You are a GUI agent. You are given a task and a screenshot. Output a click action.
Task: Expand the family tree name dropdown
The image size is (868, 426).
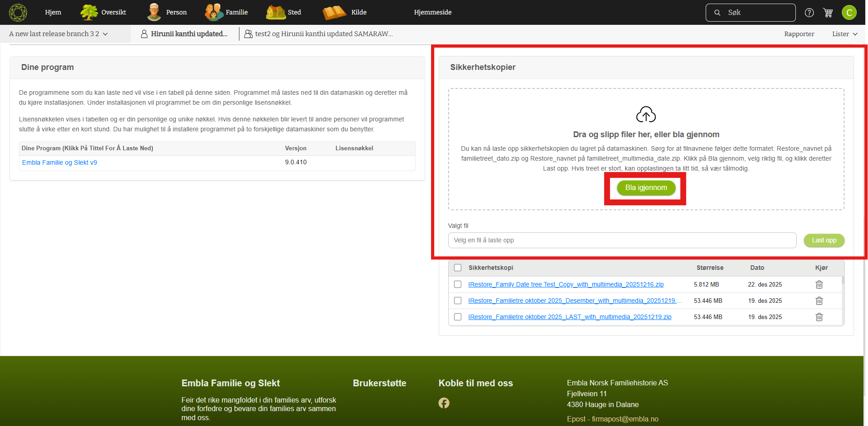coord(59,34)
